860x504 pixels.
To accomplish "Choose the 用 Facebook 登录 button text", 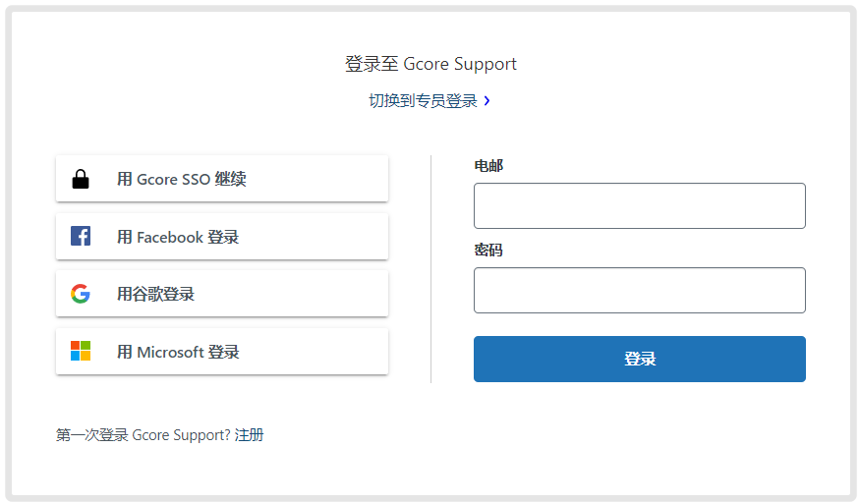I will coord(178,237).
